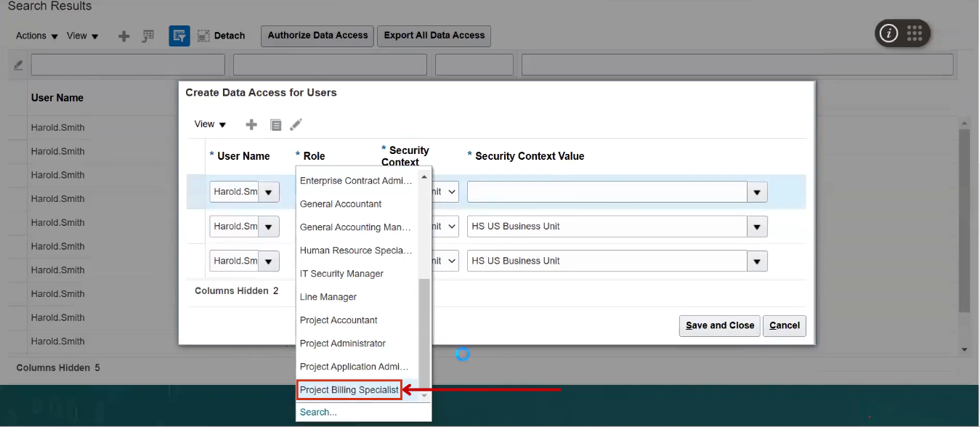Select the edit pencil icon in dialog toolbar
980x427 pixels.
(x=296, y=124)
